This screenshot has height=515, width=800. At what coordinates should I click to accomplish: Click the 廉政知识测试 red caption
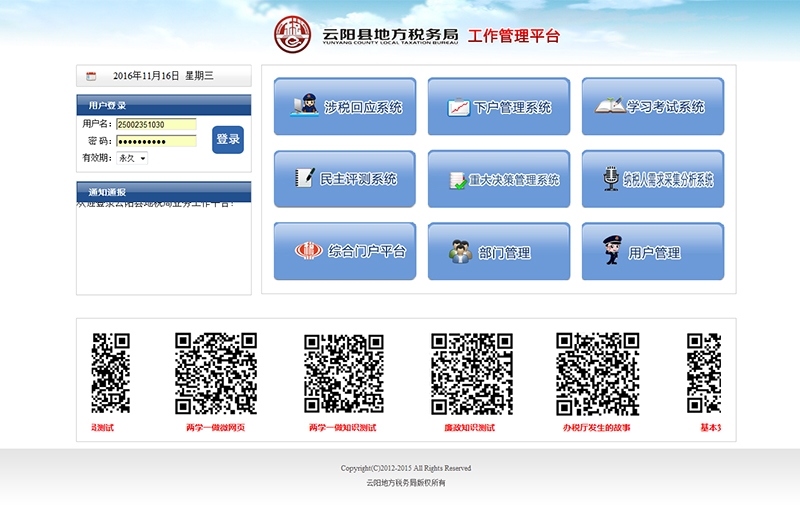click(470, 428)
